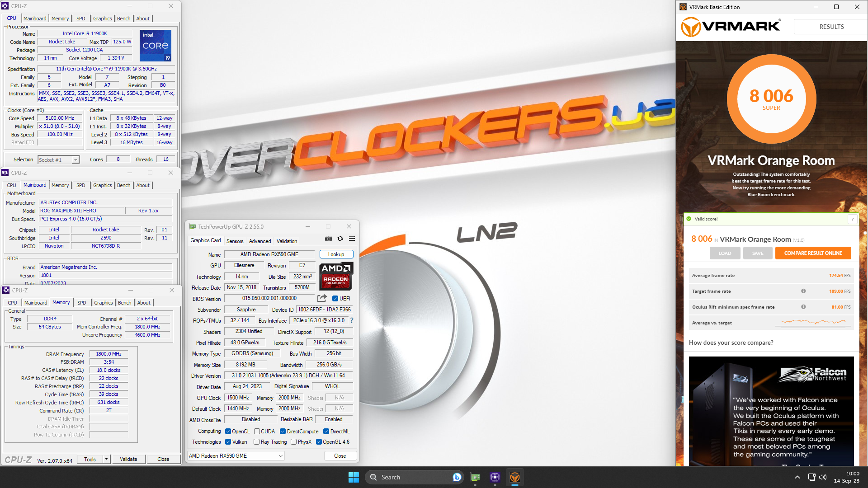Click the GPU-Z refresh icon
This screenshot has width=868, height=488.
(x=340, y=239)
